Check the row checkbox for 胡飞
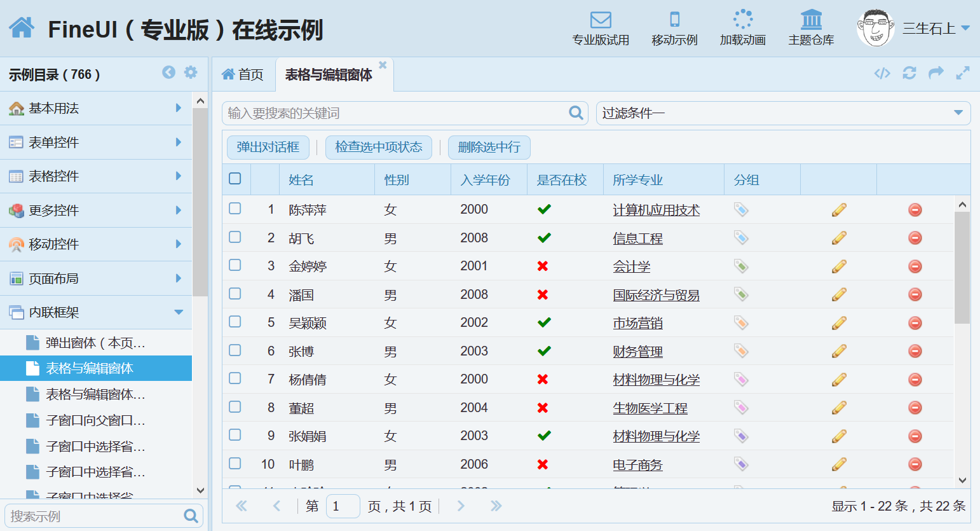This screenshot has height=531, width=980. tap(235, 237)
